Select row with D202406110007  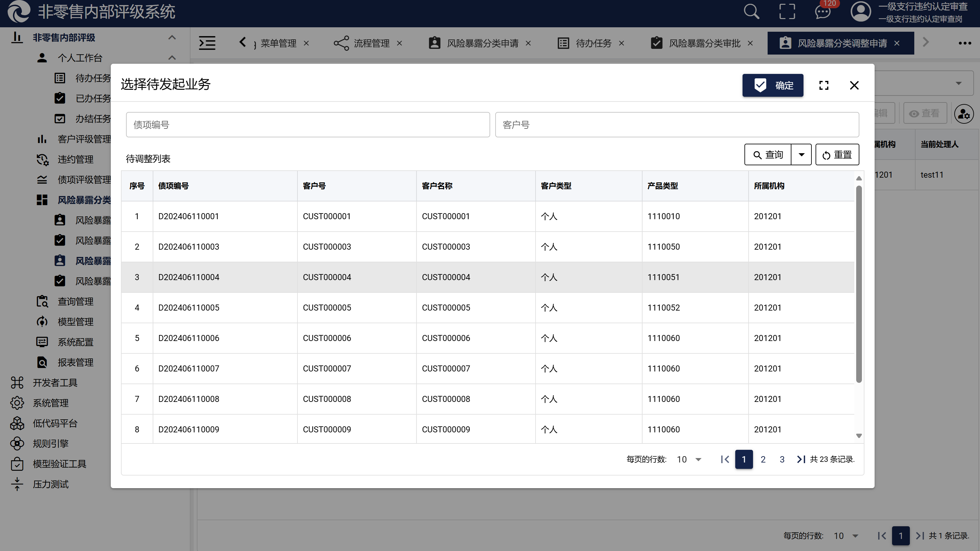(x=189, y=369)
